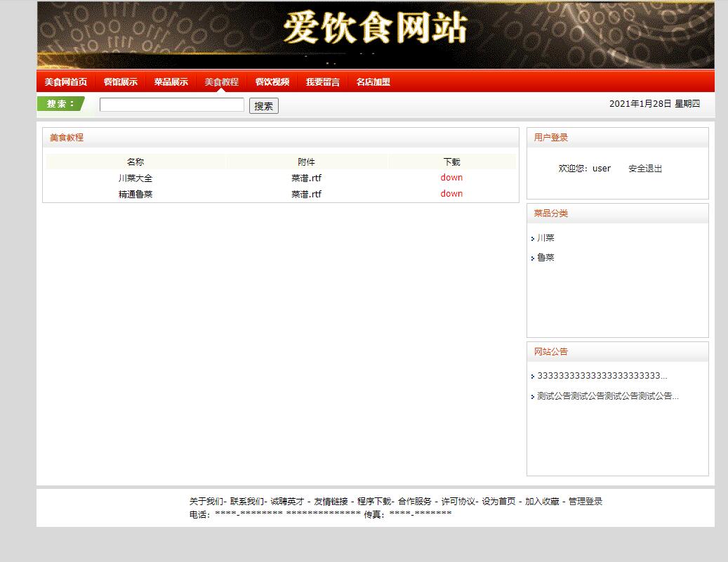Select the 川菜 category in 菜品分类
Screen dimensions: 728x562
click(545, 237)
